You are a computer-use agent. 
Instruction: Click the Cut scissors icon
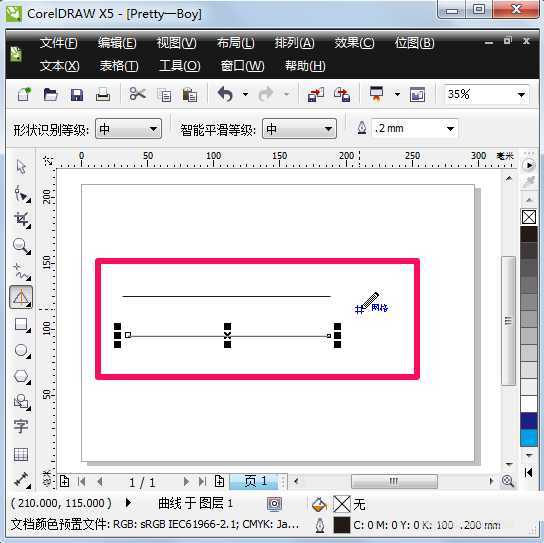pos(137,94)
